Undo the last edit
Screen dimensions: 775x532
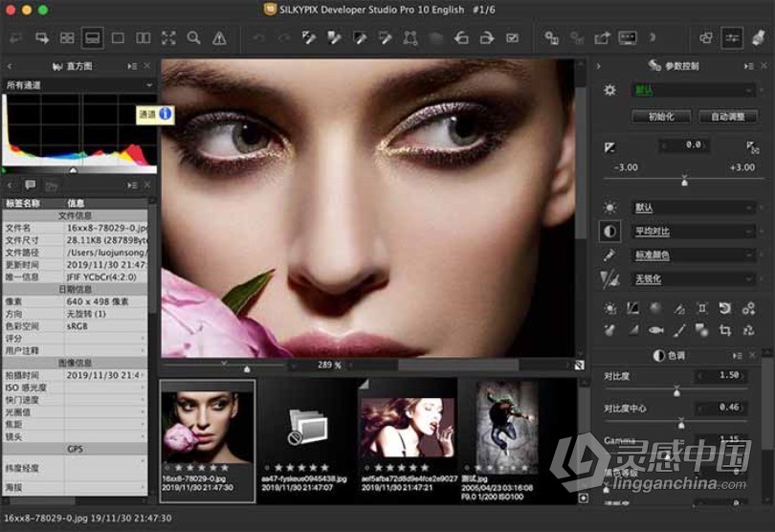click(x=259, y=38)
